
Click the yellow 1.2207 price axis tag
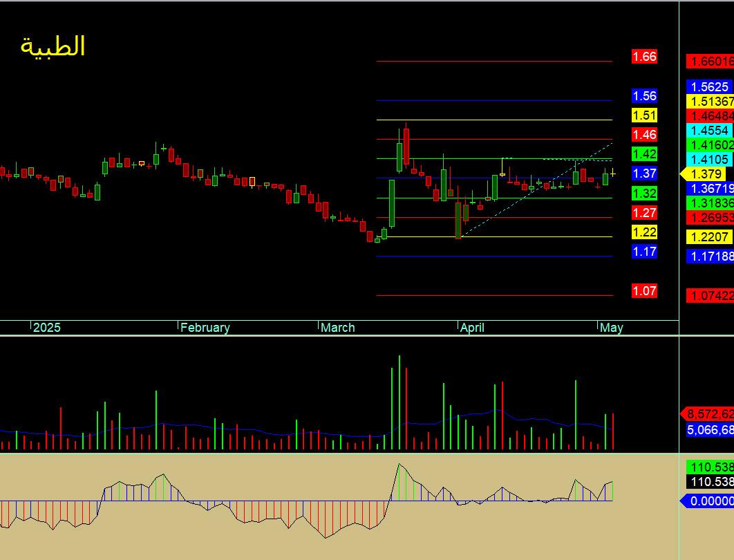pos(710,237)
